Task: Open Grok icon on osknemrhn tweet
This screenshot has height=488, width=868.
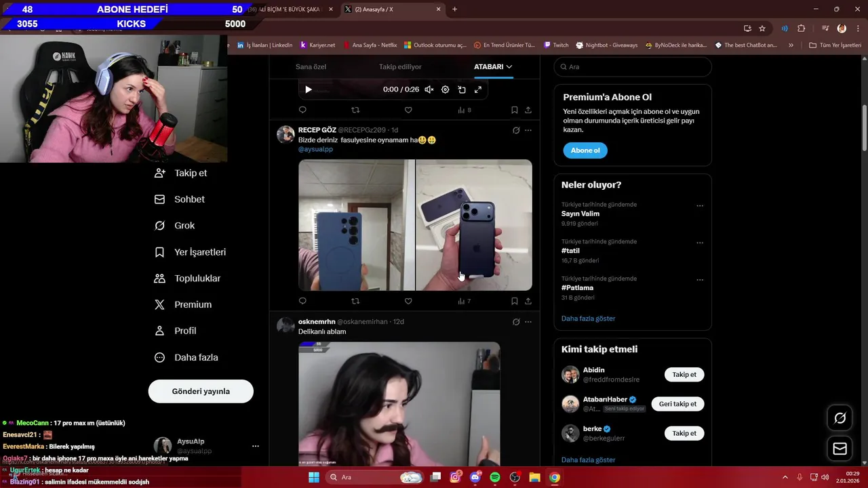Action: click(516, 322)
